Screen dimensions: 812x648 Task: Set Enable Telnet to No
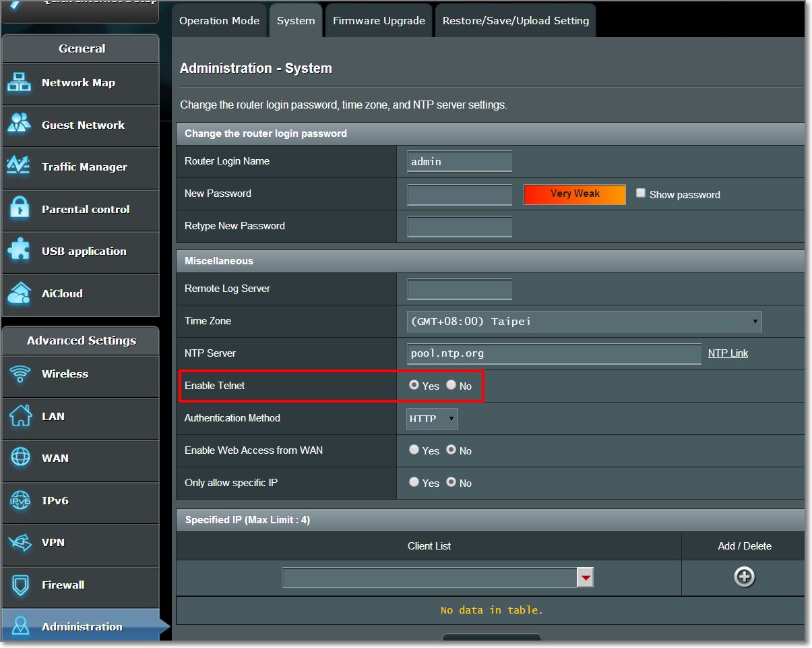pos(451,385)
